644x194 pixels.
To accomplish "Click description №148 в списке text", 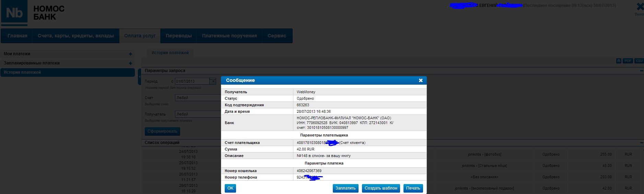I will (x=324, y=156).
